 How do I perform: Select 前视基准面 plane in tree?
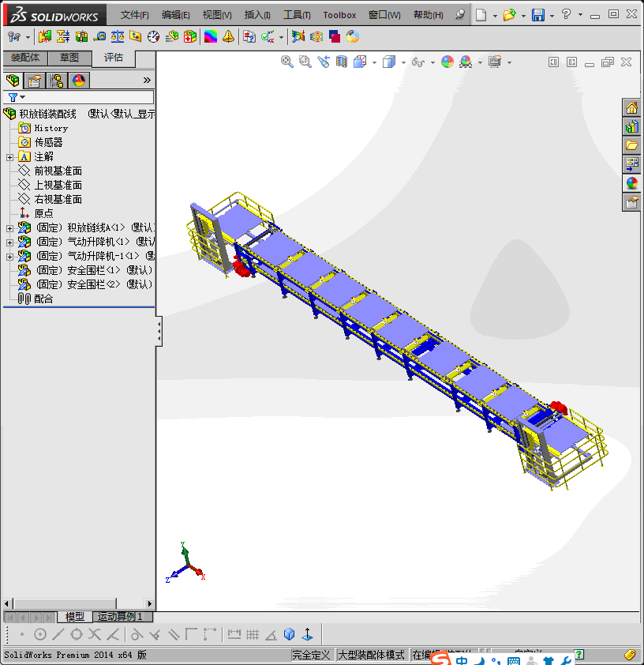pyautogui.click(x=58, y=171)
